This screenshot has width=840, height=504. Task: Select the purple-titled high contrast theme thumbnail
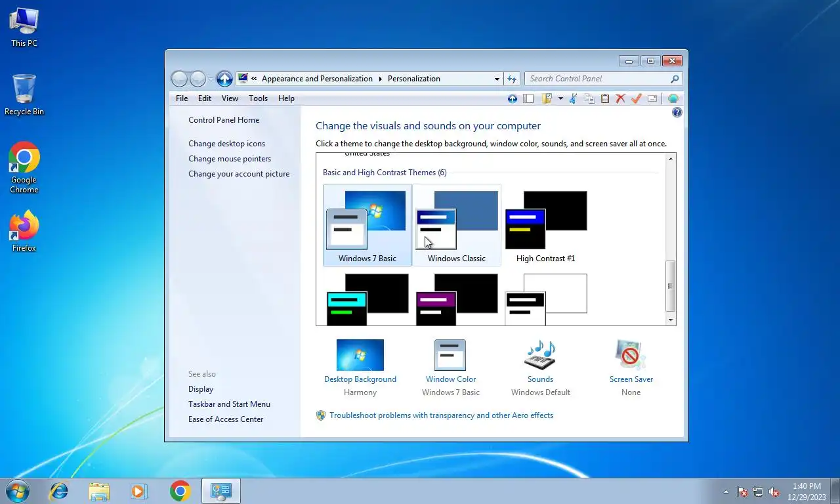coord(457,300)
